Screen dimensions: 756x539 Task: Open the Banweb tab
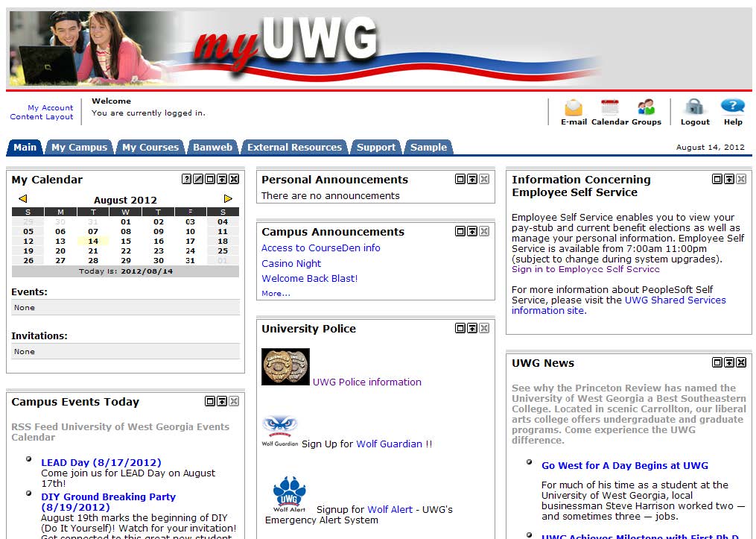click(x=212, y=147)
